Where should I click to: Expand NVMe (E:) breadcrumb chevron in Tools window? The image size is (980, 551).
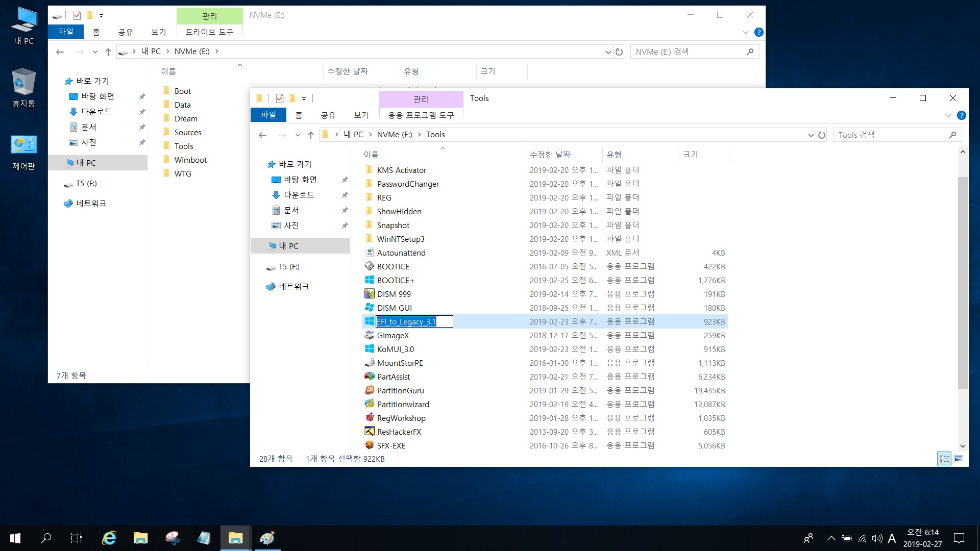(x=419, y=135)
